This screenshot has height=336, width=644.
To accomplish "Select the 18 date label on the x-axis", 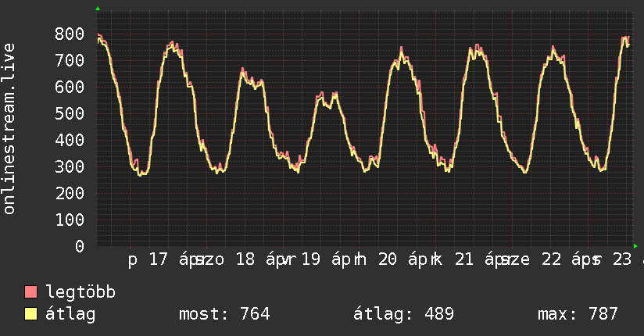I will (x=245, y=262).
